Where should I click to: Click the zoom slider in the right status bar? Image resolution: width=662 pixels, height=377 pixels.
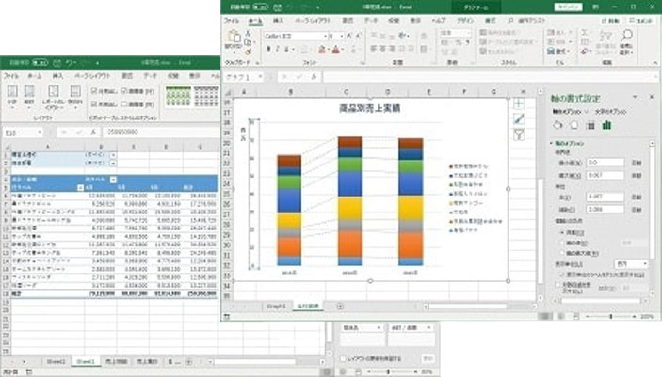pyautogui.click(x=610, y=316)
